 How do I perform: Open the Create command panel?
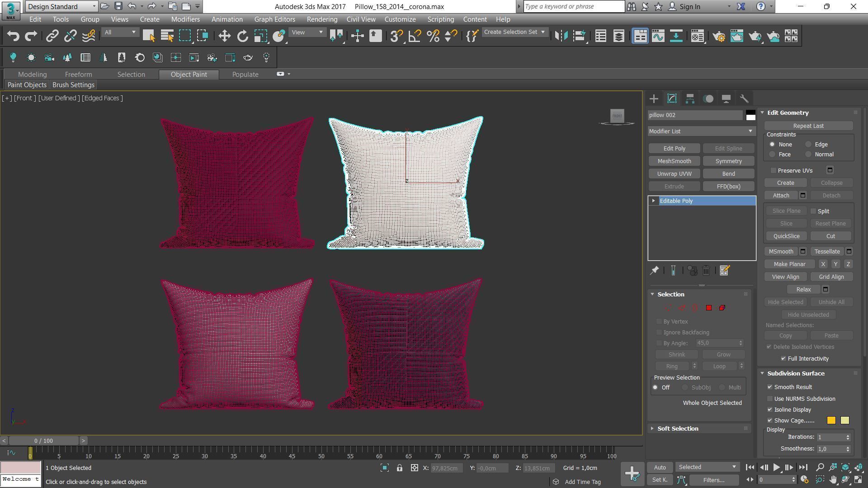click(654, 99)
